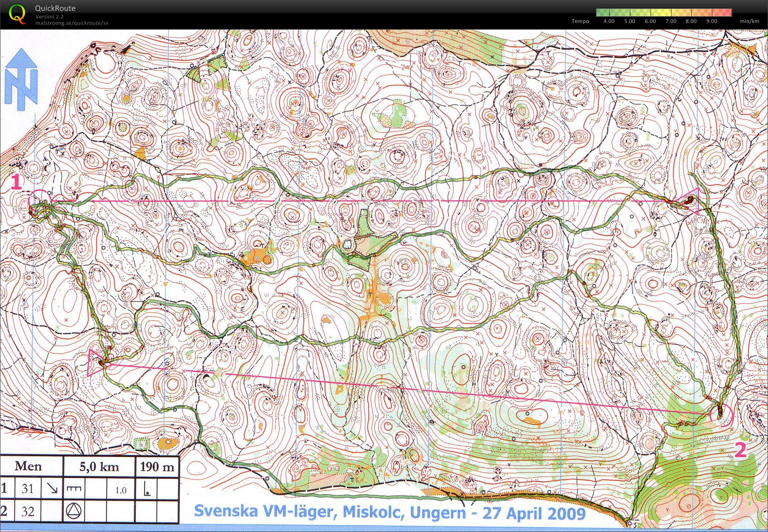
Task: Click the QuickRoute Q logo
Action: 17,13
